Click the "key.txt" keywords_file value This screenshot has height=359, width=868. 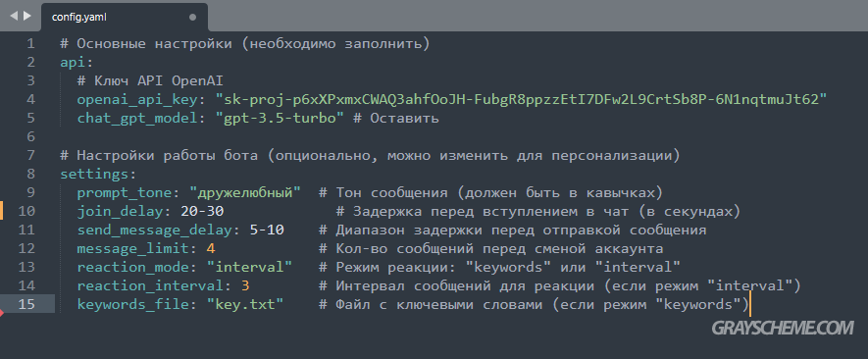click(x=245, y=304)
